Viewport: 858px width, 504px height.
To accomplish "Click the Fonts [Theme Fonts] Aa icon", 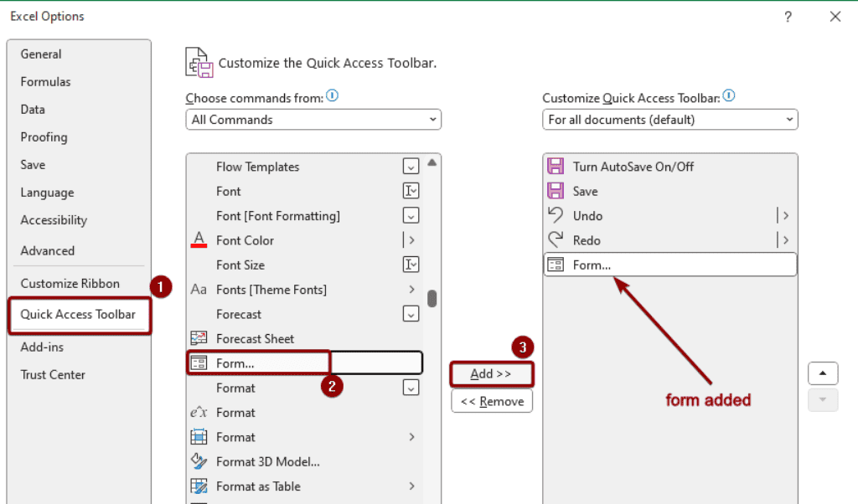I will (x=199, y=290).
